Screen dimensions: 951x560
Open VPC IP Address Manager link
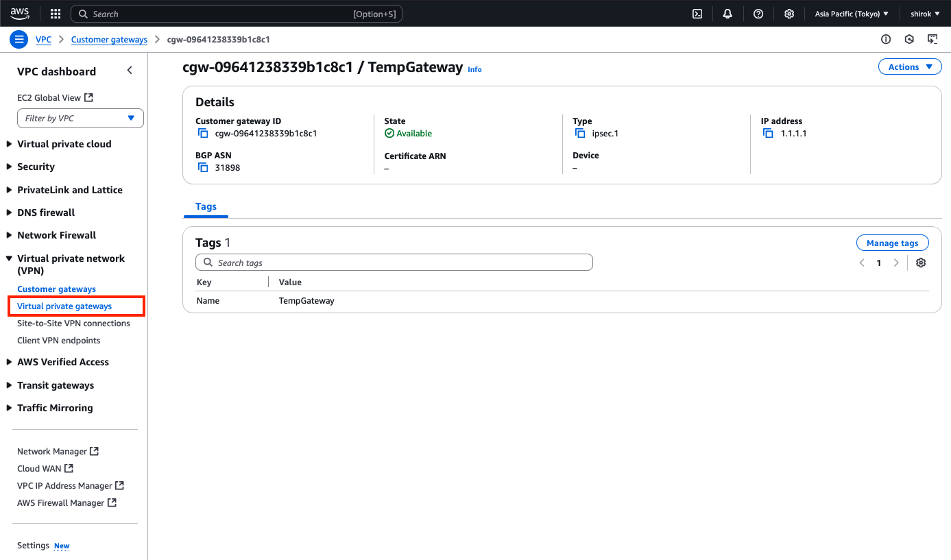click(71, 486)
